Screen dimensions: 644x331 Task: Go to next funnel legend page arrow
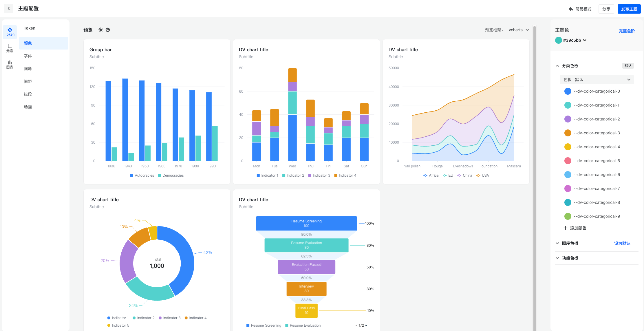[366, 325]
